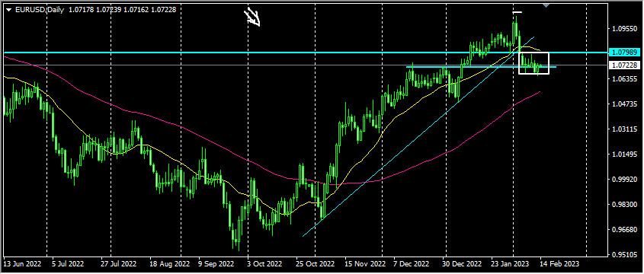Click the 25 Oct 2022 date label
Image resolution: width=644 pixels, height=274 pixels.
point(314,263)
